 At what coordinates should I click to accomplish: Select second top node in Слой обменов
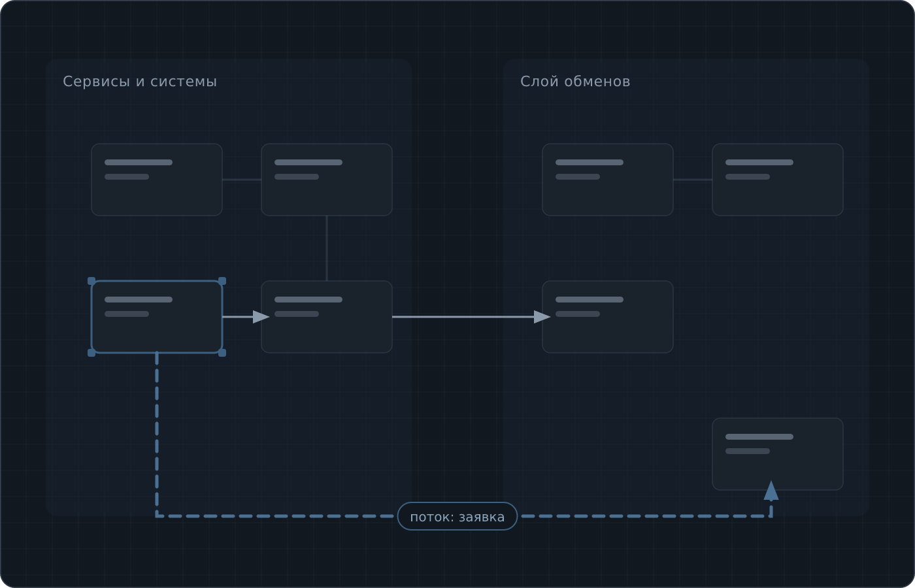coord(778,180)
